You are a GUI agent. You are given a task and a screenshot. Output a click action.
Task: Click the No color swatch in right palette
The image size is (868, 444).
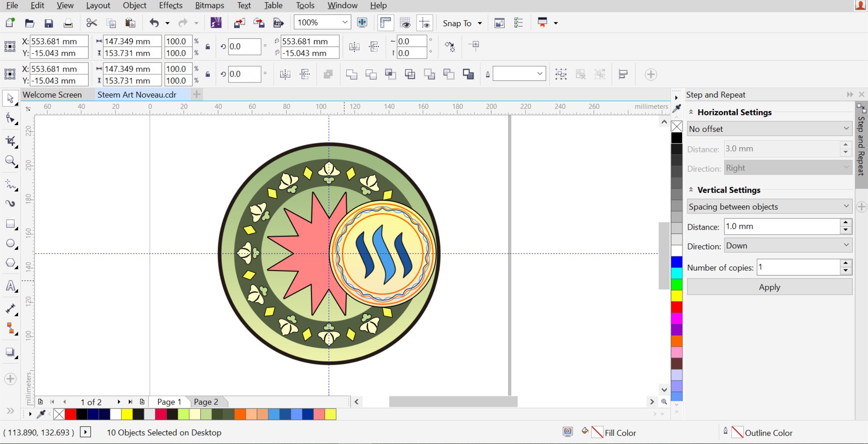click(677, 126)
